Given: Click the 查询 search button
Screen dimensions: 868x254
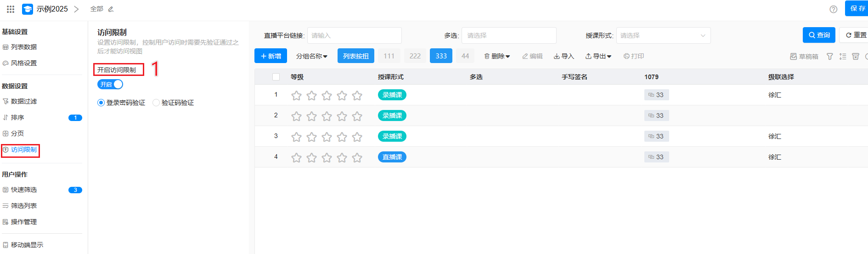Looking at the screenshot, I should [818, 35].
